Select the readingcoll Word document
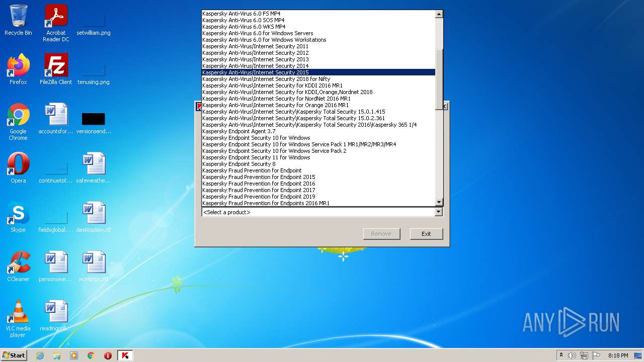Image resolution: width=644 pixels, height=362 pixels. pyautogui.click(x=56, y=316)
